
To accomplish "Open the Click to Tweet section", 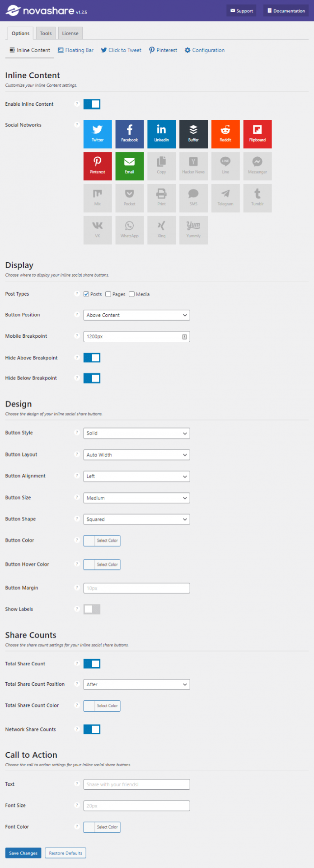I will click(121, 50).
